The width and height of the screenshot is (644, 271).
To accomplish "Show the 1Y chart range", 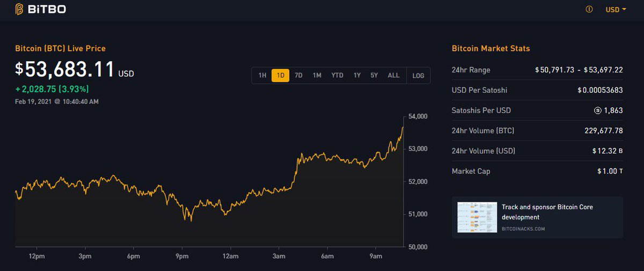I will (x=357, y=76).
